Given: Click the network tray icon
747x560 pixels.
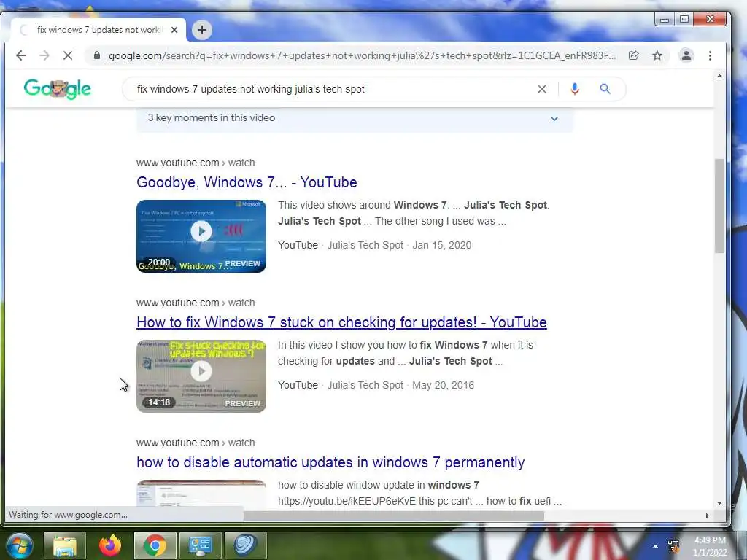Looking at the screenshot, I should click(673, 546).
